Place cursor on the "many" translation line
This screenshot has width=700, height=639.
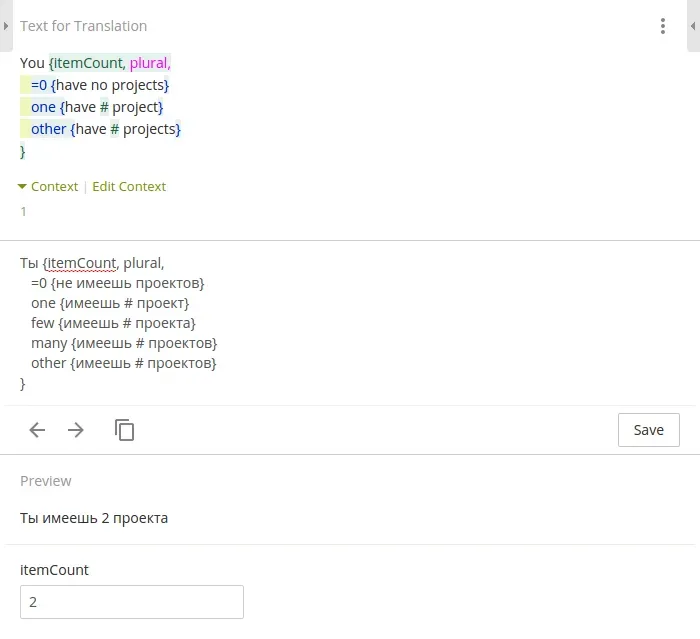[124, 343]
